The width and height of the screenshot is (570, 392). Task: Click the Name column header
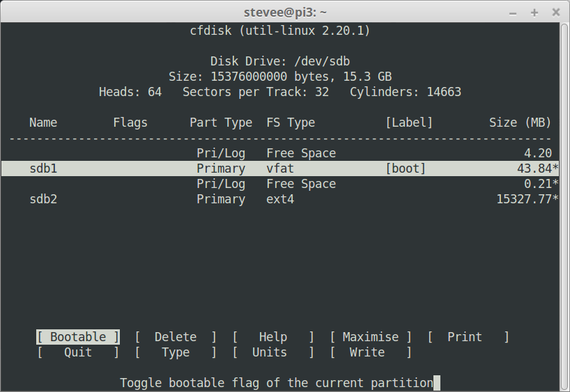pos(43,123)
